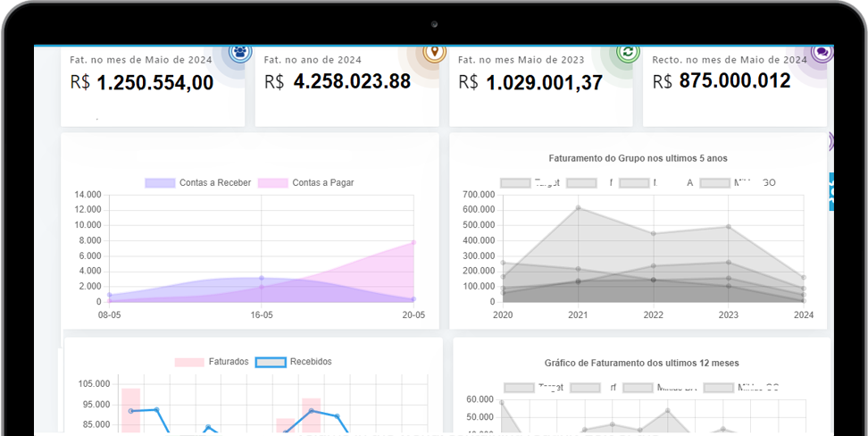Toggle Target series in the 12-month Faturamento chart

click(x=519, y=388)
